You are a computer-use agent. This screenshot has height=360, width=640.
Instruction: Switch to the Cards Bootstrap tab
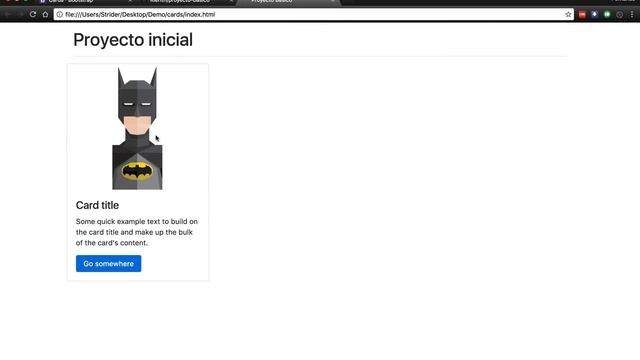(x=86, y=2)
